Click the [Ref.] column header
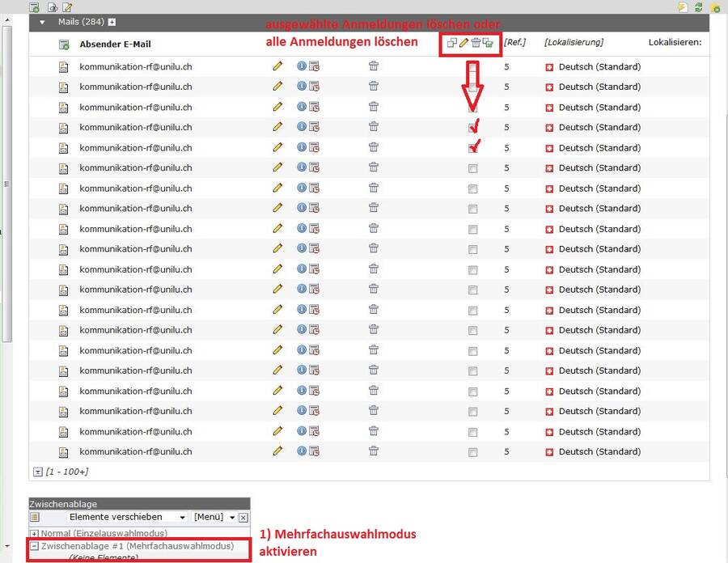 click(515, 42)
